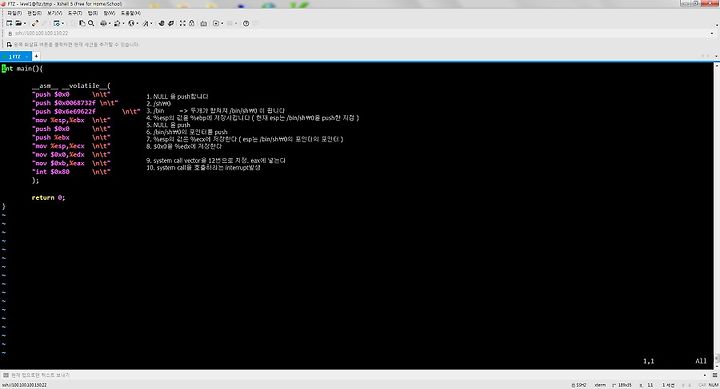Expand the script icon dropdown arrow
The image size is (720, 389).
coord(222,23)
